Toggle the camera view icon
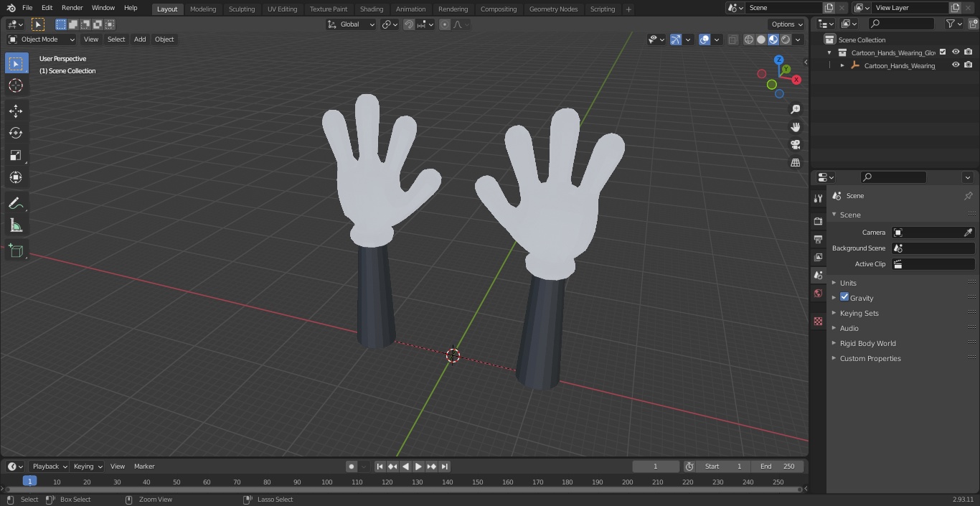980x506 pixels. point(795,145)
